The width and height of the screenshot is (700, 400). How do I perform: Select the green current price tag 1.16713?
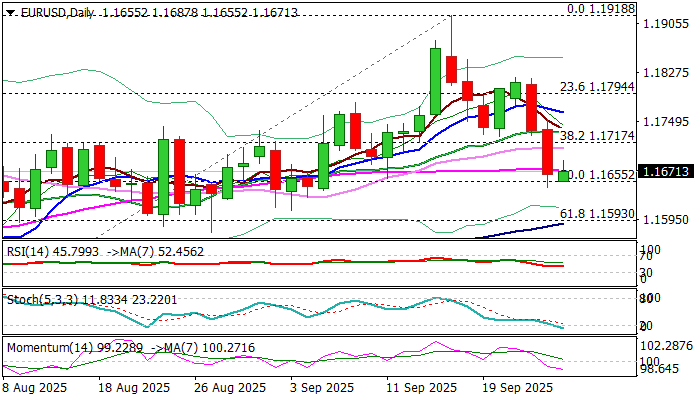665,172
